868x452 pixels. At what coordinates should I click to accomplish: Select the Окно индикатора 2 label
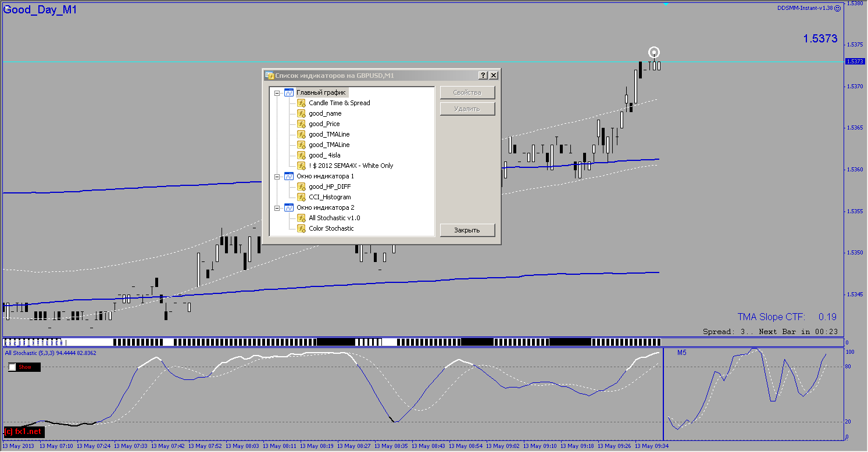(325, 207)
